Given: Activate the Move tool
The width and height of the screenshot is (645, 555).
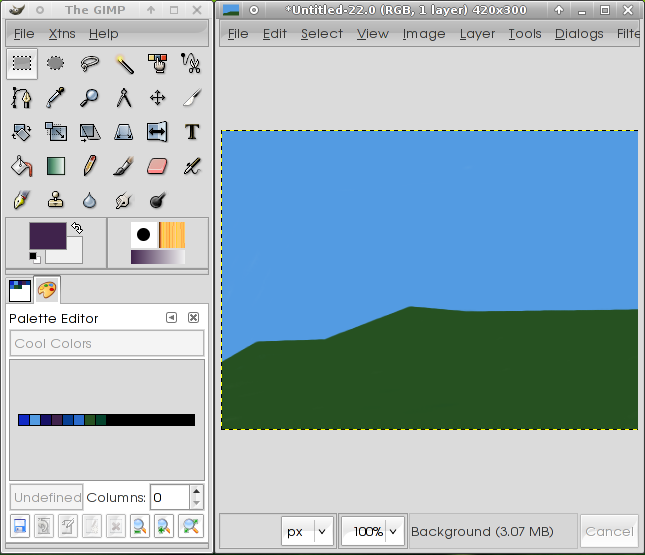Looking at the screenshot, I should coord(158,98).
